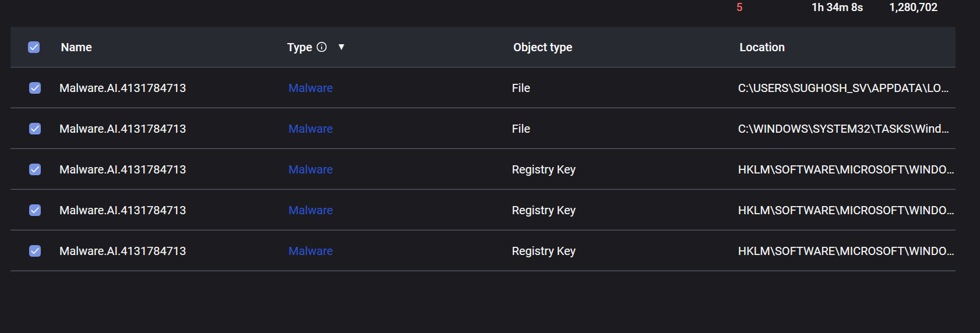Open the Malware link in first row
Screen dimensions: 980x333
coord(311,88)
